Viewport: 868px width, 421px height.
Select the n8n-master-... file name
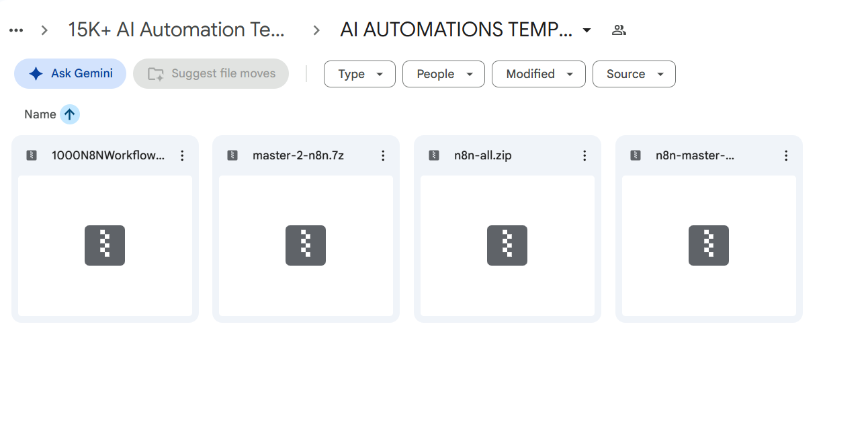[x=695, y=155]
